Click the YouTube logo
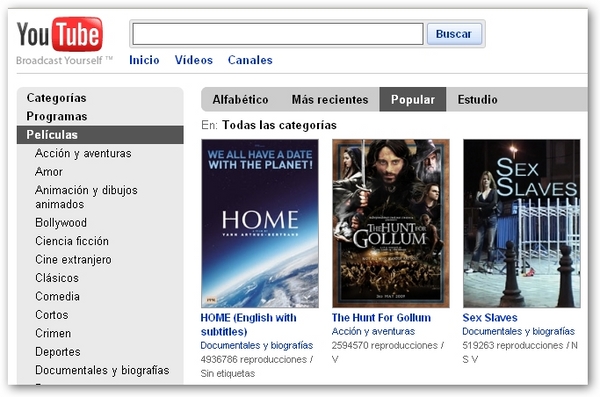This screenshot has height=397, width=600. click(x=60, y=34)
